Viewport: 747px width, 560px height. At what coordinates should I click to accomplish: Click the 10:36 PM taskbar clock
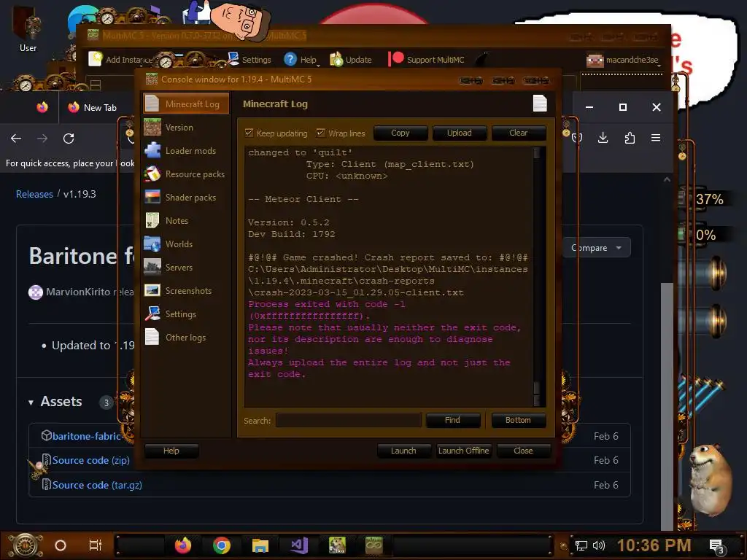coord(654,545)
